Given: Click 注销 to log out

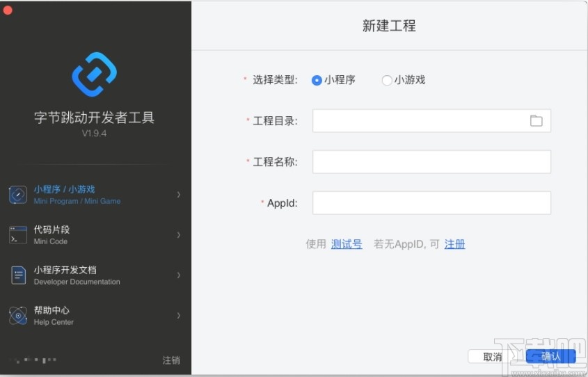Looking at the screenshot, I should click(x=171, y=360).
